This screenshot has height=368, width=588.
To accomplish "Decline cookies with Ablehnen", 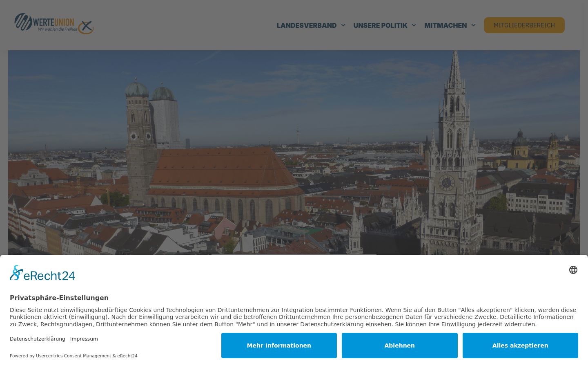I will click(399, 346).
